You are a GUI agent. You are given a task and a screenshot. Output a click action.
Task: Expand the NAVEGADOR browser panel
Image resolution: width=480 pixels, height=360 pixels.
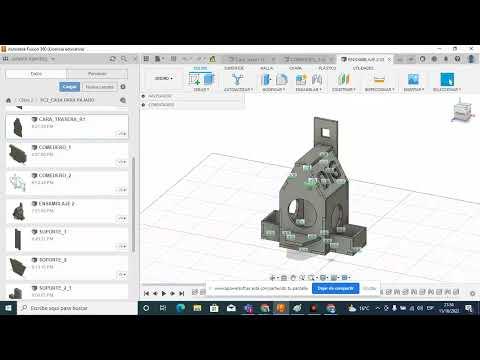pos(143,96)
